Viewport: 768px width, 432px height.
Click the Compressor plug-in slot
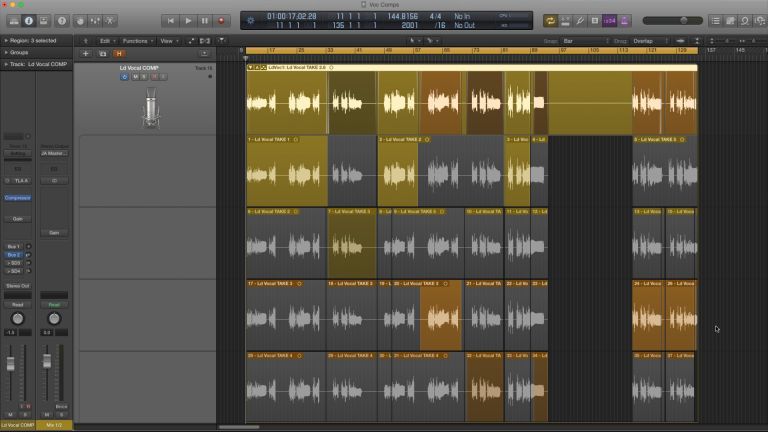pos(18,198)
